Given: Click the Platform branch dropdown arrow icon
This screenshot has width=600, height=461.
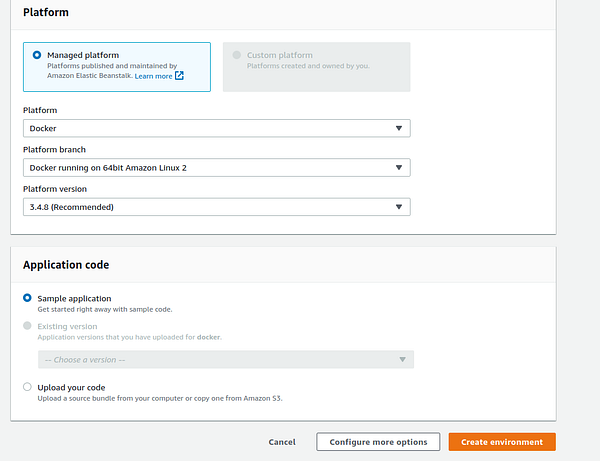Looking at the screenshot, I should pos(399,168).
